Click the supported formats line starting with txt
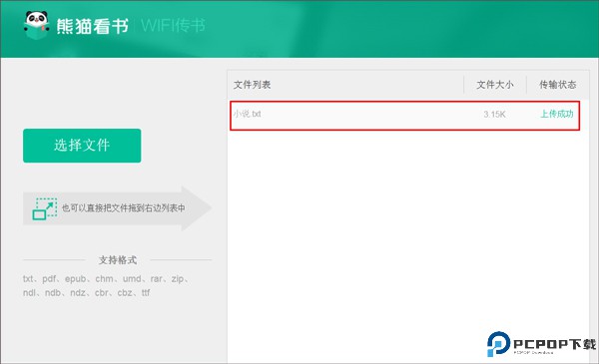 [106, 279]
